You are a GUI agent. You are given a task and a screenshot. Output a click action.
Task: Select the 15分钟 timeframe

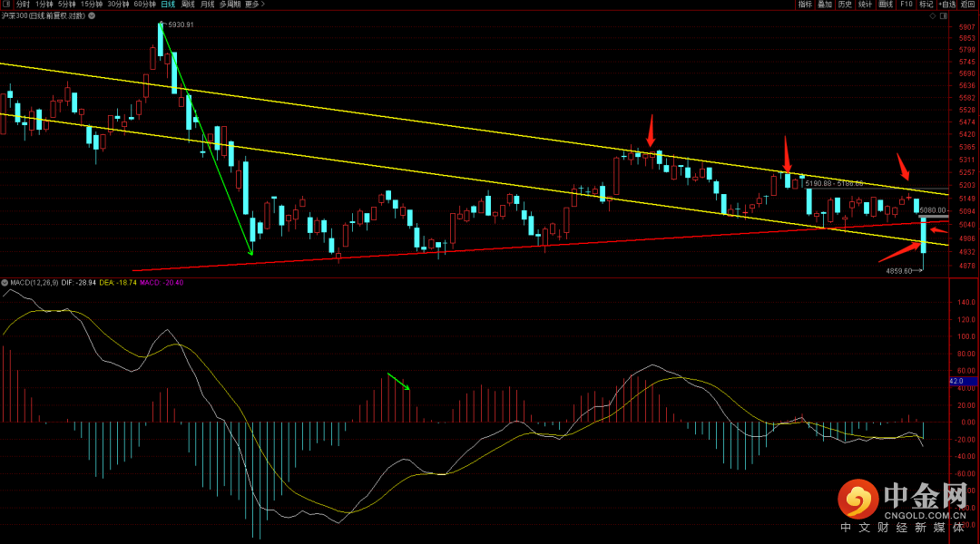(92, 4)
